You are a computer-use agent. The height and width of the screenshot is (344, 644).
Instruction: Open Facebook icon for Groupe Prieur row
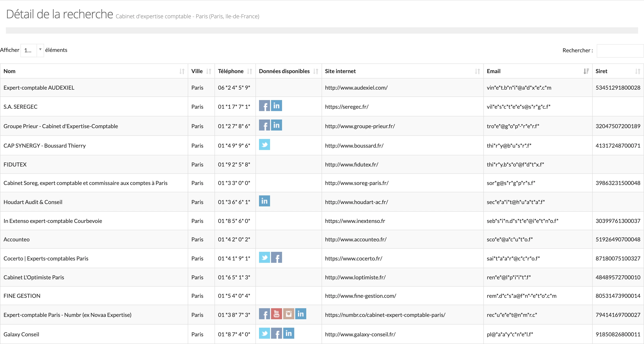pyautogui.click(x=264, y=125)
